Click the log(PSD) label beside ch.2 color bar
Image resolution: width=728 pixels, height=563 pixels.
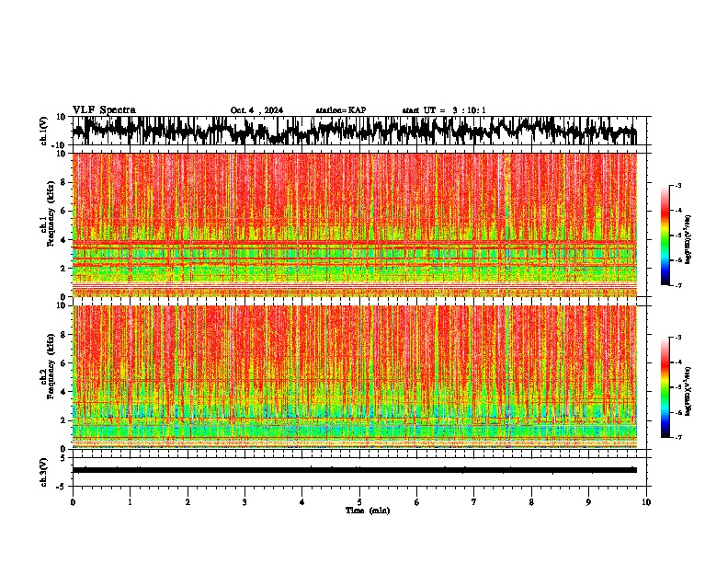click(688, 391)
